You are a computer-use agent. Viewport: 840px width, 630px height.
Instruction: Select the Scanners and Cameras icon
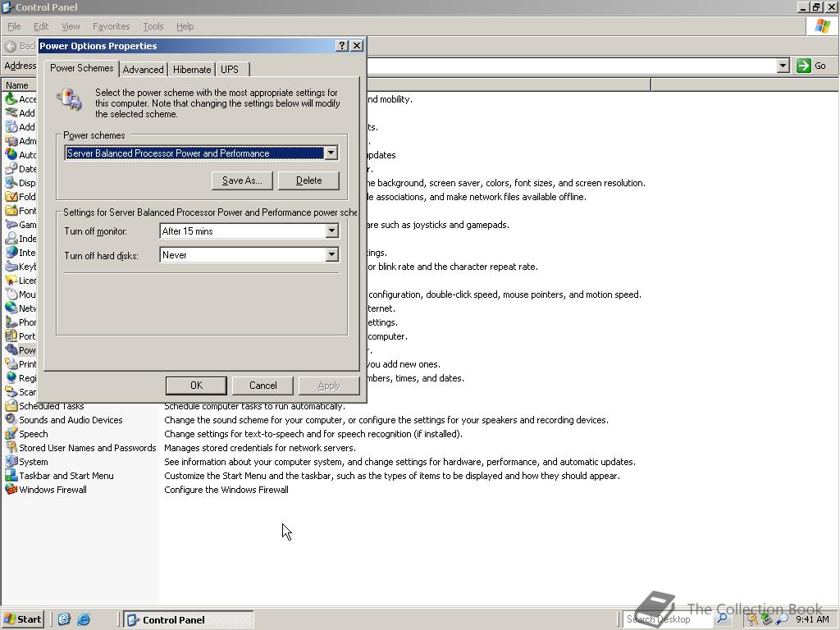pos(11,391)
